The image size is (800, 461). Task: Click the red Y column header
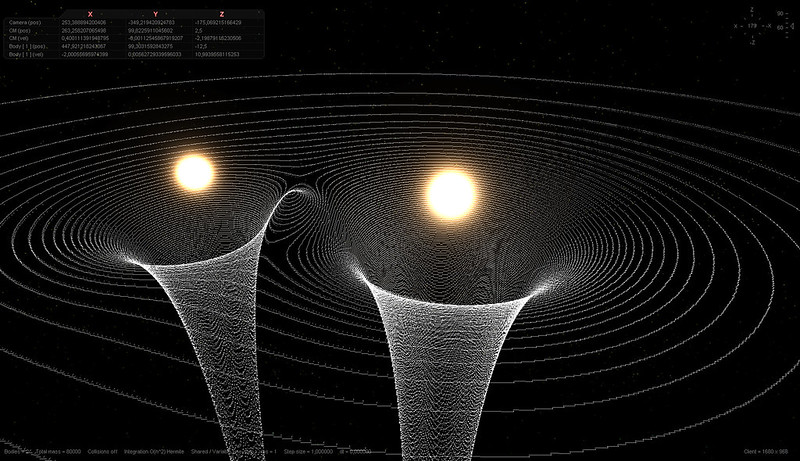pyautogui.click(x=155, y=13)
